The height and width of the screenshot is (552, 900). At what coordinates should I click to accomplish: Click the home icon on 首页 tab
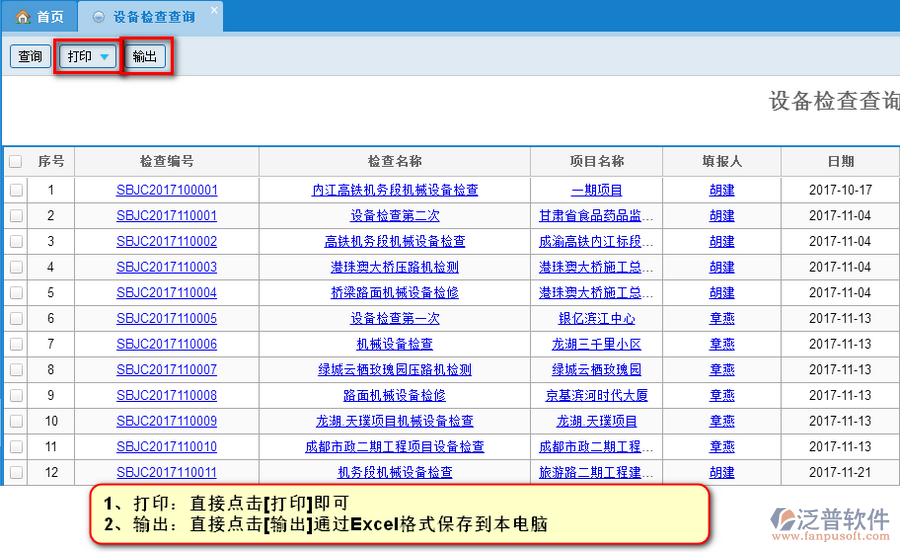(22, 17)
